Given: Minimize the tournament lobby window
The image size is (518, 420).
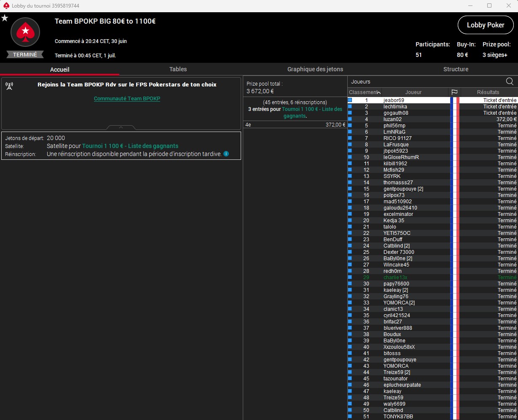Looking at the screenshot, I should point(470,5).
